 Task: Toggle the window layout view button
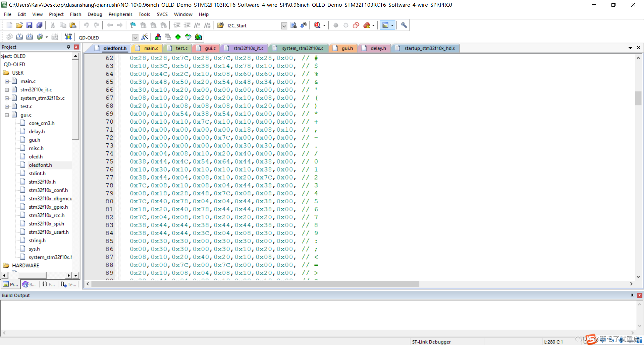click(x=385, y=25)
